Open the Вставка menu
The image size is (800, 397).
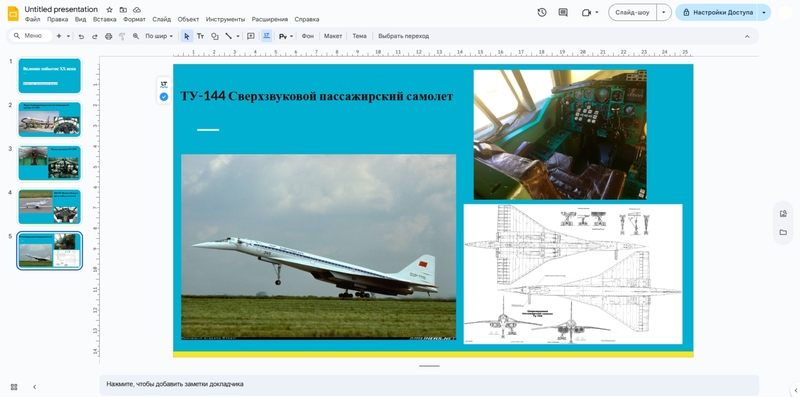click(105, 19)
